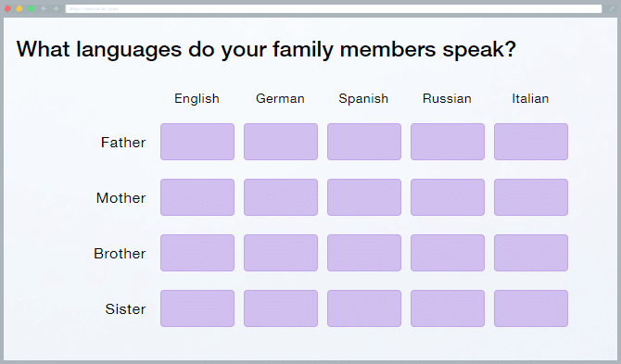Viewport: 621px width, 364px height.
Task: Mark Mother as speaking Russian
Action: (448, 197)
